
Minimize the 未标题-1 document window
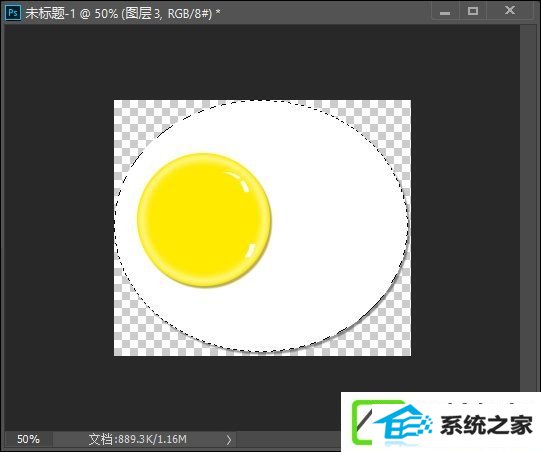coord(445,12)
